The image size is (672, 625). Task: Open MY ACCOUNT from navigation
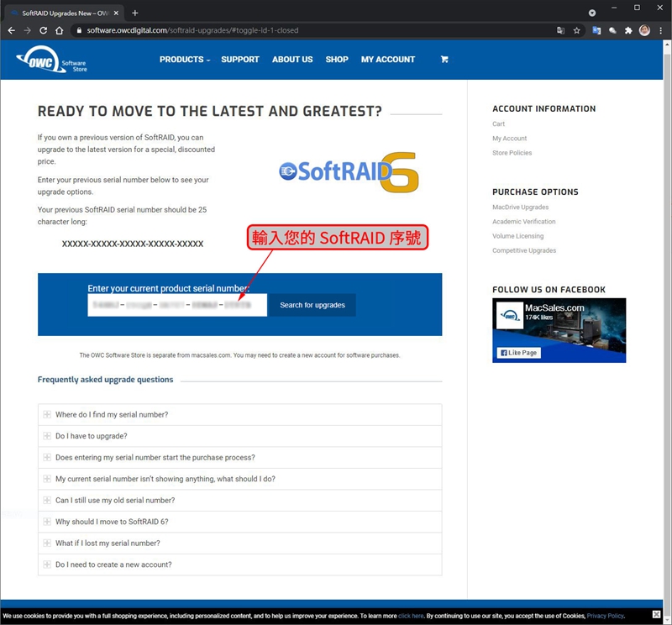click(388, 59)
